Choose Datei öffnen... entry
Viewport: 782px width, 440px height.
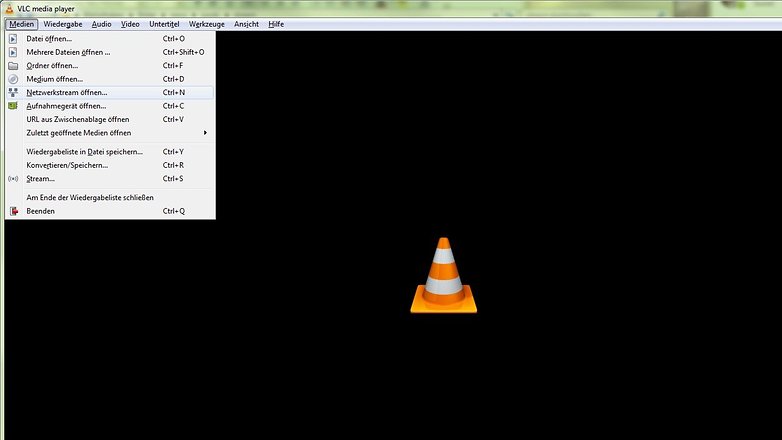coord(110,38)
